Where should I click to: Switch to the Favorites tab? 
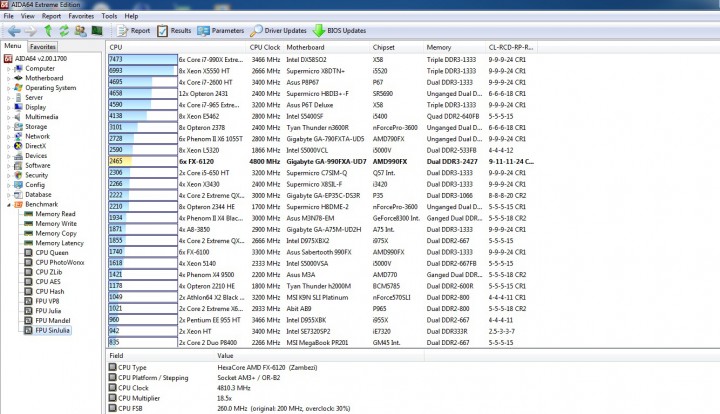[x=43, y=47]
